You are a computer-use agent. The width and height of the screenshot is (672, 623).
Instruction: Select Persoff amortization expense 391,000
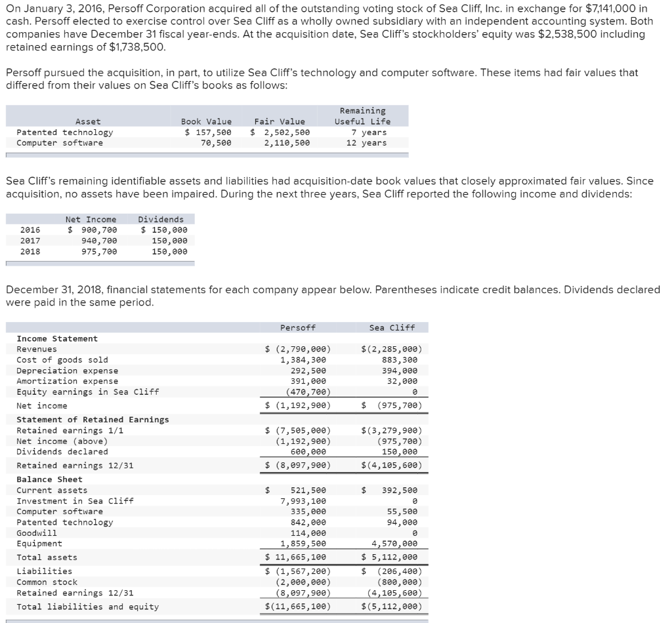tap(308, 381)
